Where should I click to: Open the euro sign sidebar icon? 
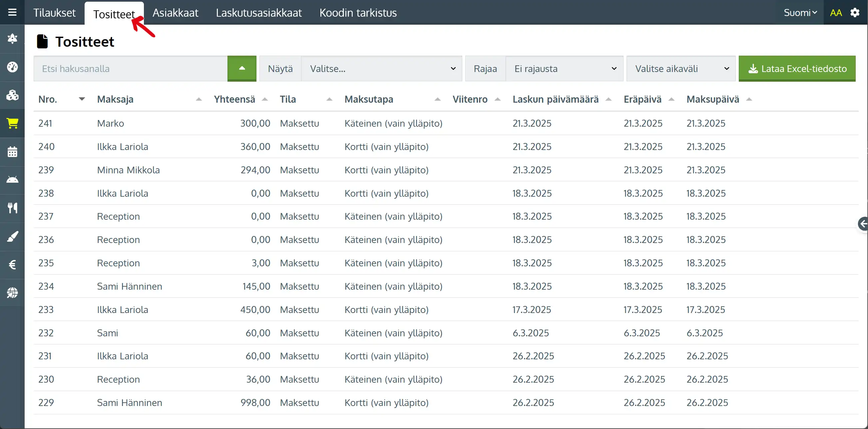pos(12,264)
